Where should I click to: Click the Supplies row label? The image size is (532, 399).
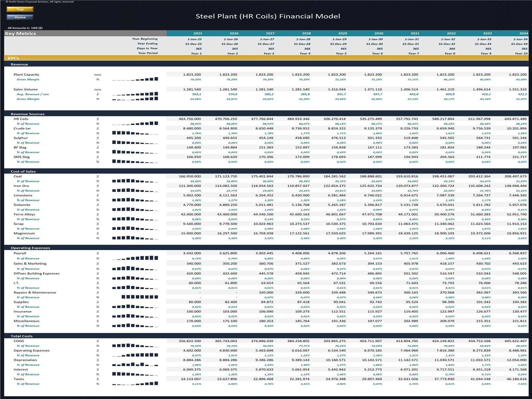(x=21, y=302)
